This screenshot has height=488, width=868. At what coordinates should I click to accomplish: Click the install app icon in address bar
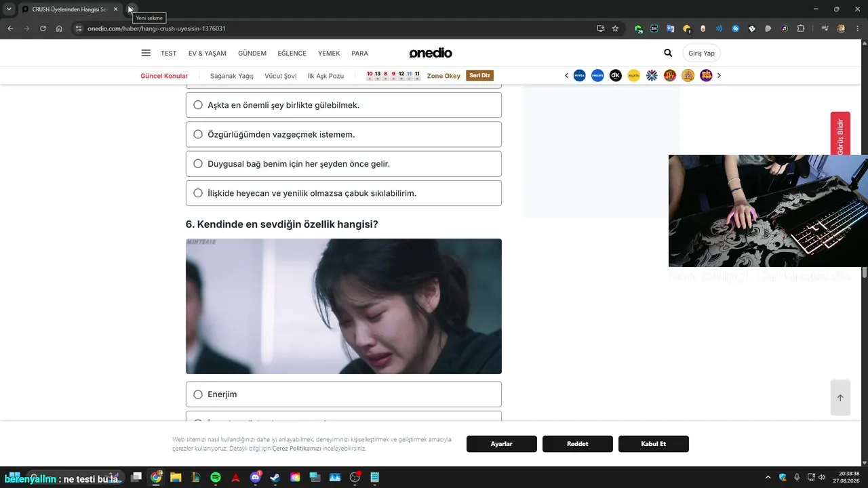(x=600, y=28)
